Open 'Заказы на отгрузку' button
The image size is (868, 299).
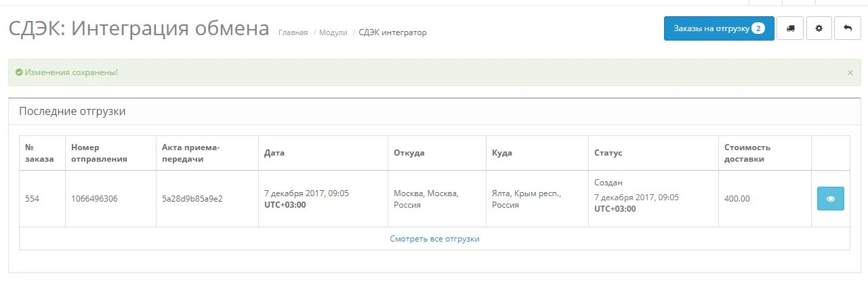click(719, 28)
